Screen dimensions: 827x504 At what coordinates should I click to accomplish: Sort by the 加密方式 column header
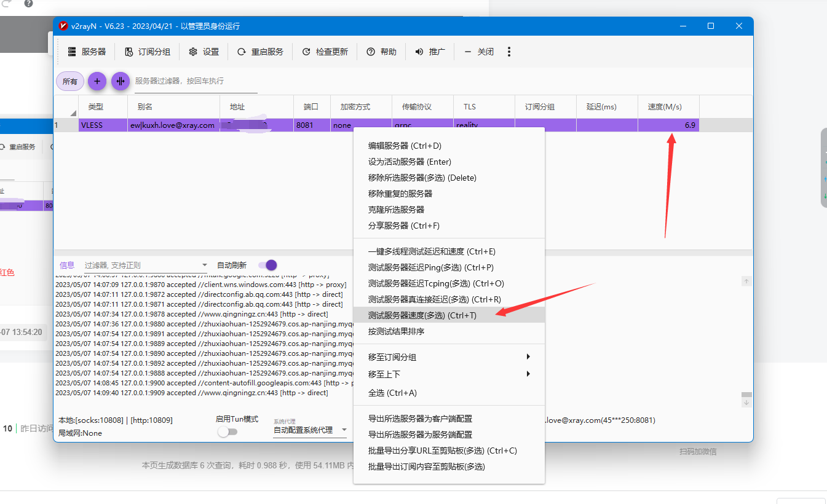tap(362, 106)
